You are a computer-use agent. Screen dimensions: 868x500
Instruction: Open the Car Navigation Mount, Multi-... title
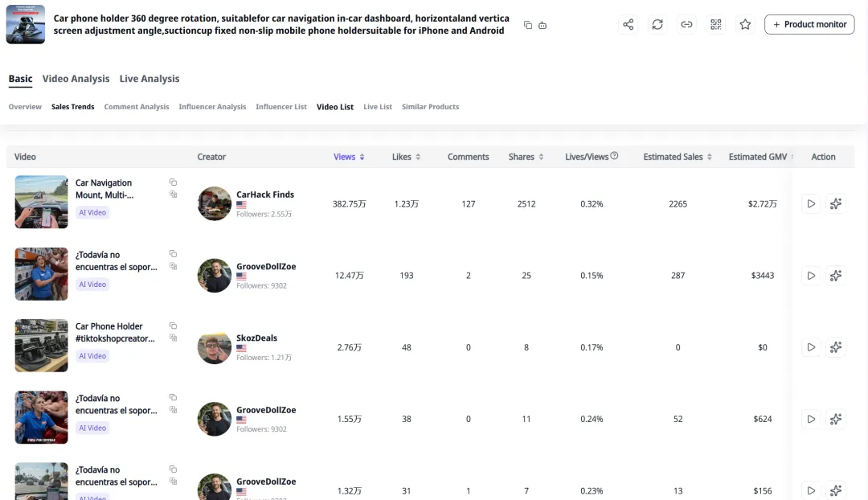tap(104, 189)
